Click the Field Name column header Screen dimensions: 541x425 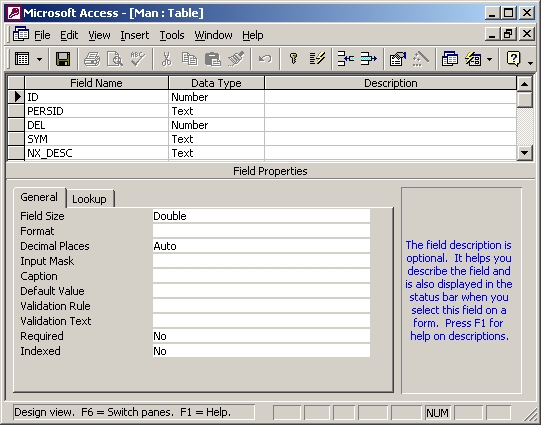tap(97, 83)
